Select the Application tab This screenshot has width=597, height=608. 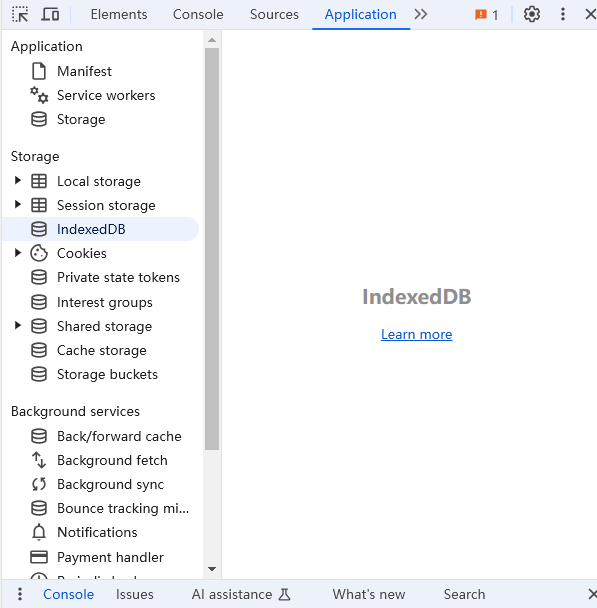click(x=361, y=14)
